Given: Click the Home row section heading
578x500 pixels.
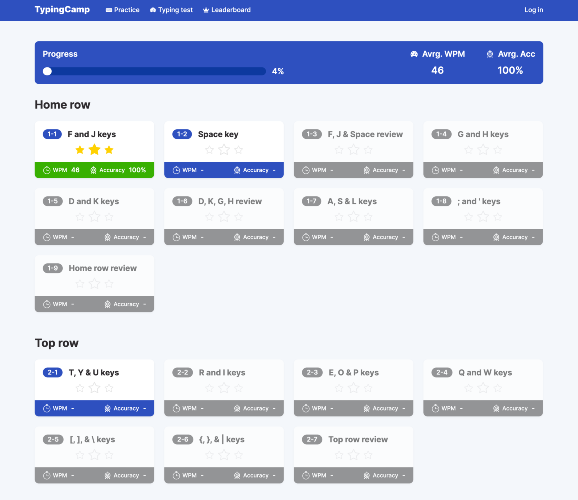Looking at the screenshot, I should pyautogui.click(x=62, y=105).
